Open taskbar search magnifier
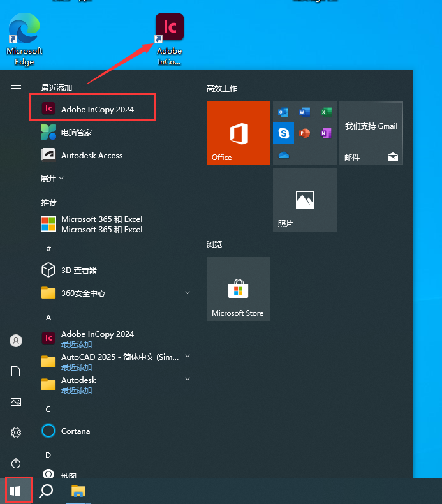This screenshot has height=504, width=442. [46, 491]
